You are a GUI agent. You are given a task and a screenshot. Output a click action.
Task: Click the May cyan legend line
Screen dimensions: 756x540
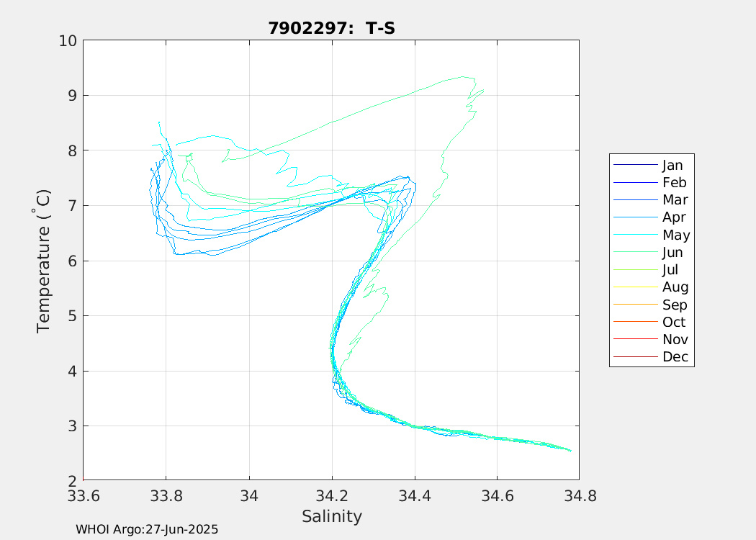(636, 235)
